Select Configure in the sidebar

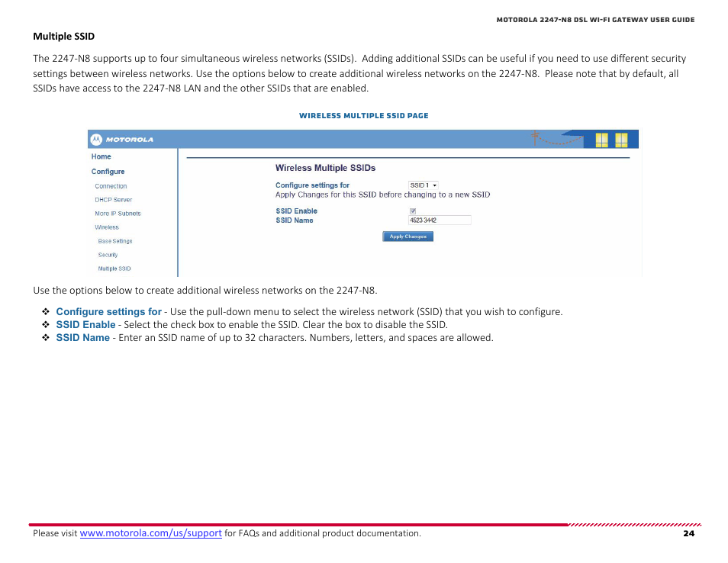point(108,172)
